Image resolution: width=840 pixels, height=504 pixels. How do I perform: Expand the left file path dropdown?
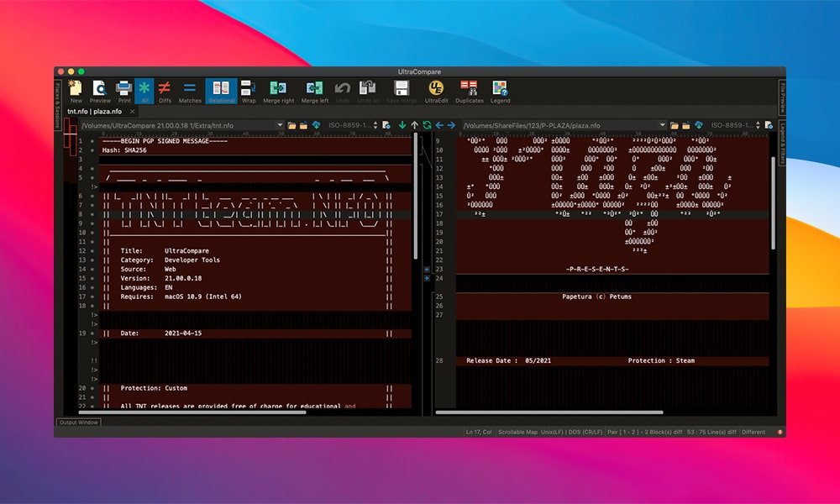[x=280, y=125]
